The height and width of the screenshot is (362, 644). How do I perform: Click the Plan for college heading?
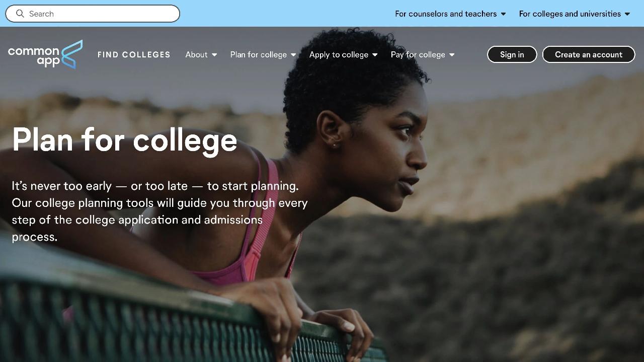pos(125,139)
